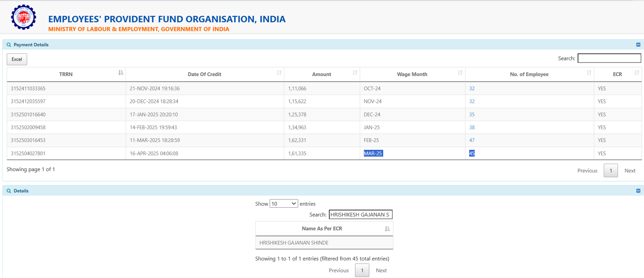Sort the Amount column arrows

pos(355,73)
